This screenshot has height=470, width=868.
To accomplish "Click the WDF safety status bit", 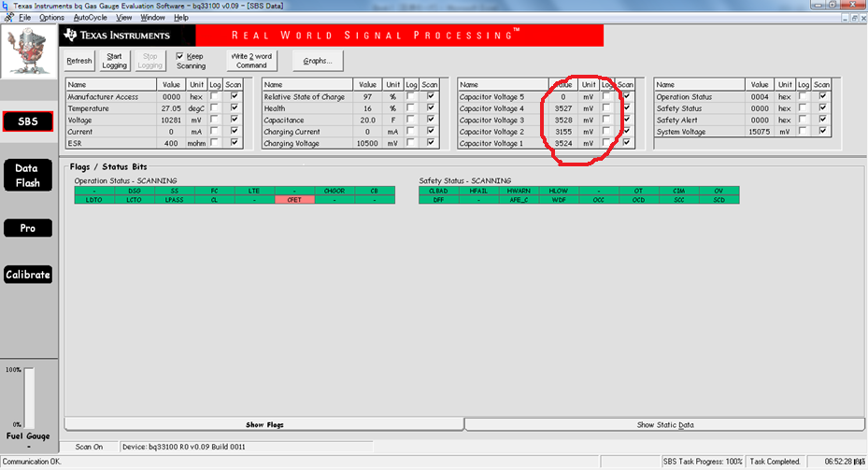I will 559,200.
